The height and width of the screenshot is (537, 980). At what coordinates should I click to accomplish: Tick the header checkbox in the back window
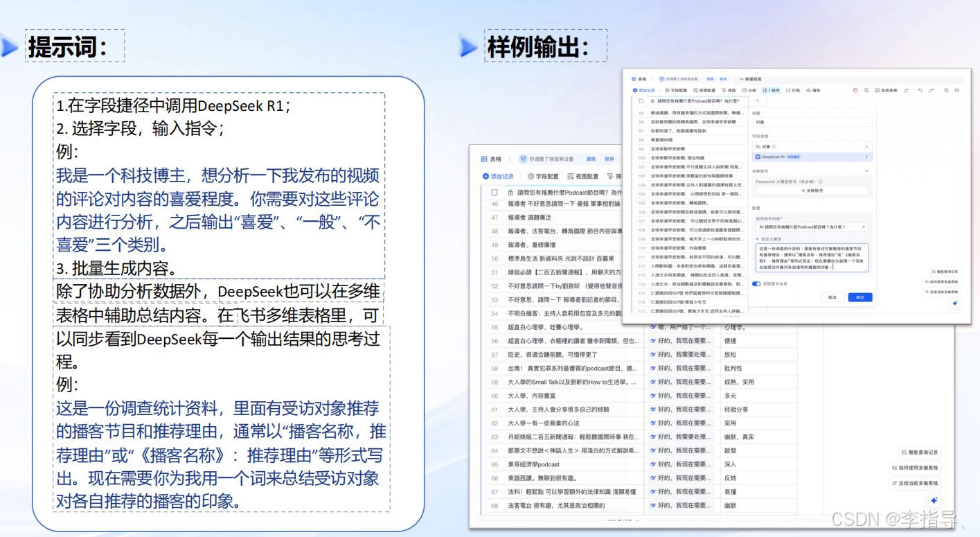pos(495,193)
